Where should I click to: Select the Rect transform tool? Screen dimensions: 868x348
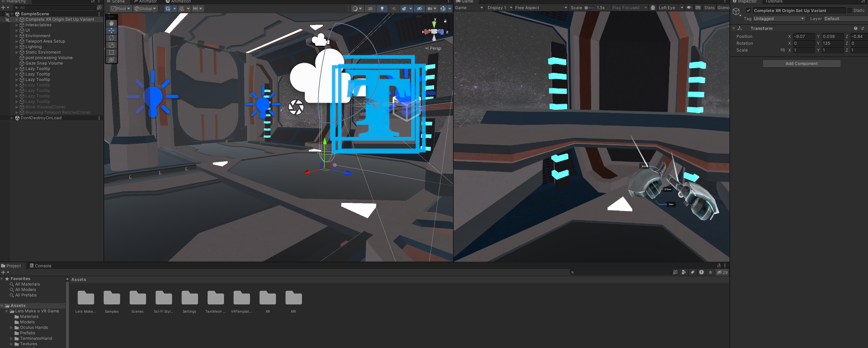click(x=111, y=53)
